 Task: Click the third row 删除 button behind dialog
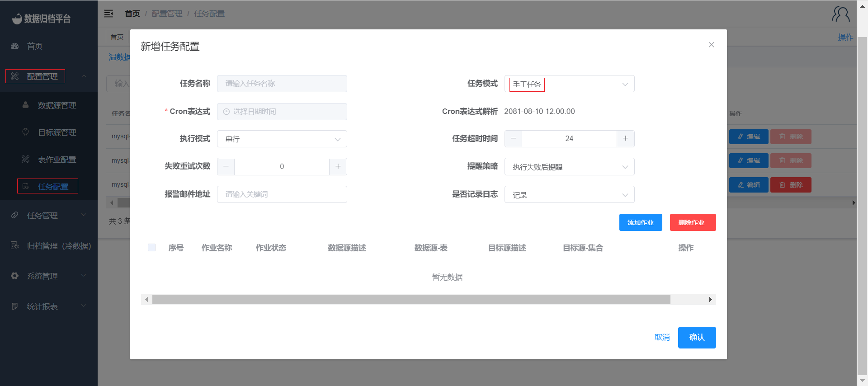coord(791,185)
